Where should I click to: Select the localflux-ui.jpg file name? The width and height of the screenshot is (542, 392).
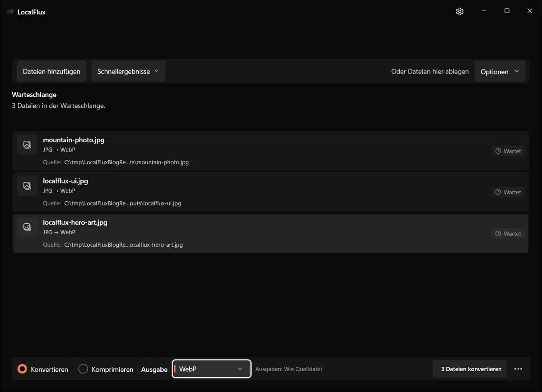point(65,181)
